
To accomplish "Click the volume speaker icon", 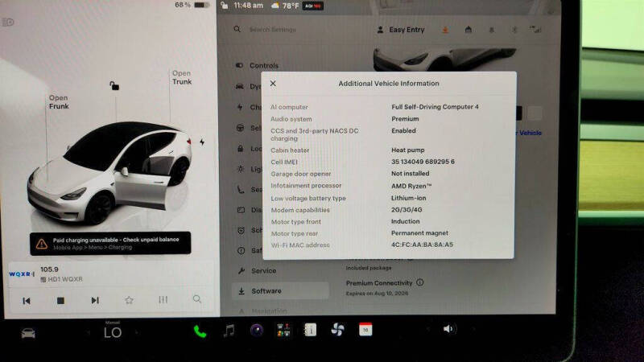I will pos(448,329).
